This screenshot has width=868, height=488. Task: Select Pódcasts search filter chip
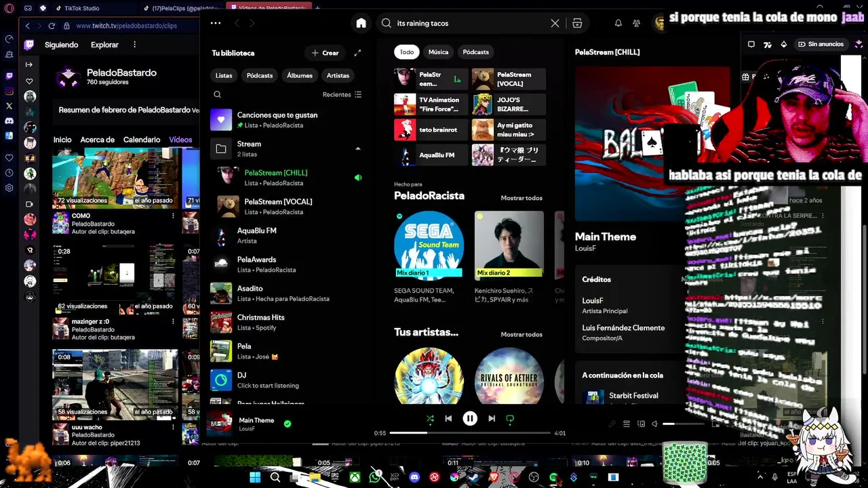tap(476, 52)
